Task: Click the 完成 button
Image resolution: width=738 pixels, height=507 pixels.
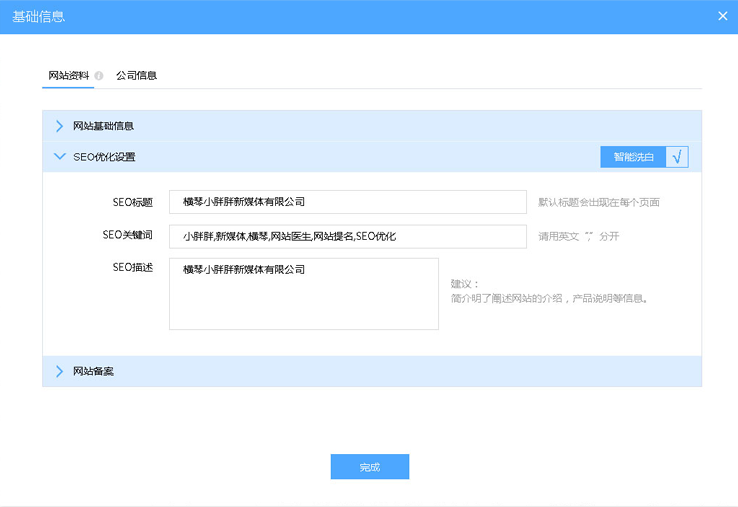Action: (369, 467)
